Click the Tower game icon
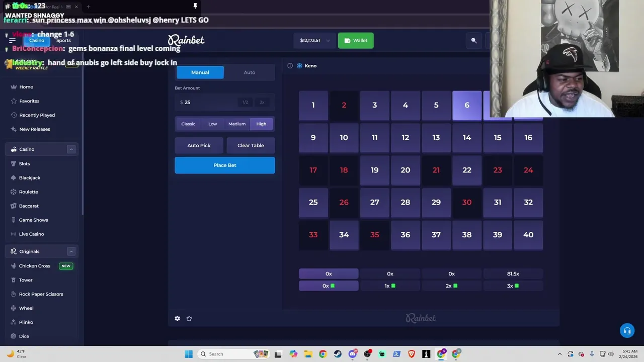The image size is (644, 362). 14,280
